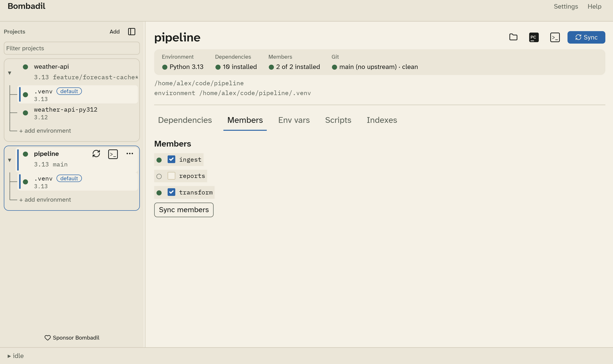
Task: Open pipeline more options ellipsis
Action: pos(130,154)
